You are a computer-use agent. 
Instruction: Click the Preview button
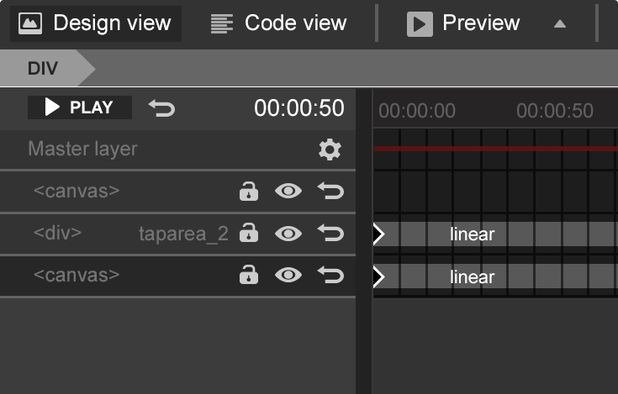(x=463, y=24)
